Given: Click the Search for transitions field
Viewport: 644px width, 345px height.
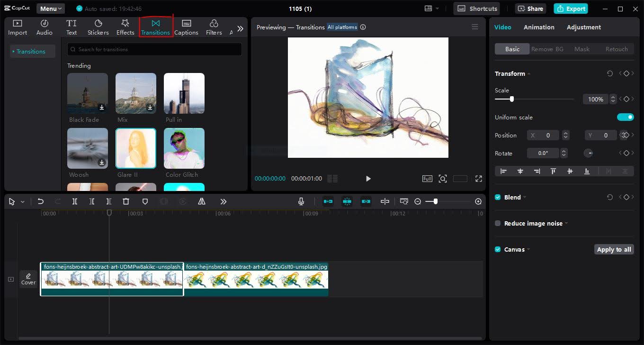Looking at the screenshot, I should pos(155,49).
